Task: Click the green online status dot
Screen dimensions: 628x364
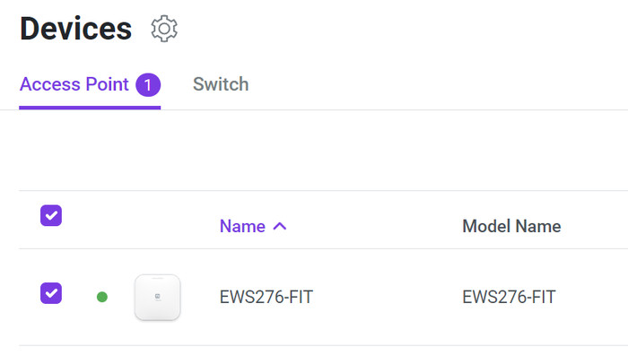Action: [x=102, y=297]
